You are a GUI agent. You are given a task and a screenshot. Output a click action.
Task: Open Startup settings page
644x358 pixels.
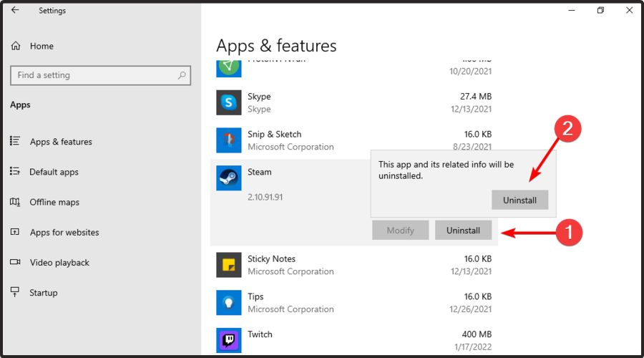(44, 293)
